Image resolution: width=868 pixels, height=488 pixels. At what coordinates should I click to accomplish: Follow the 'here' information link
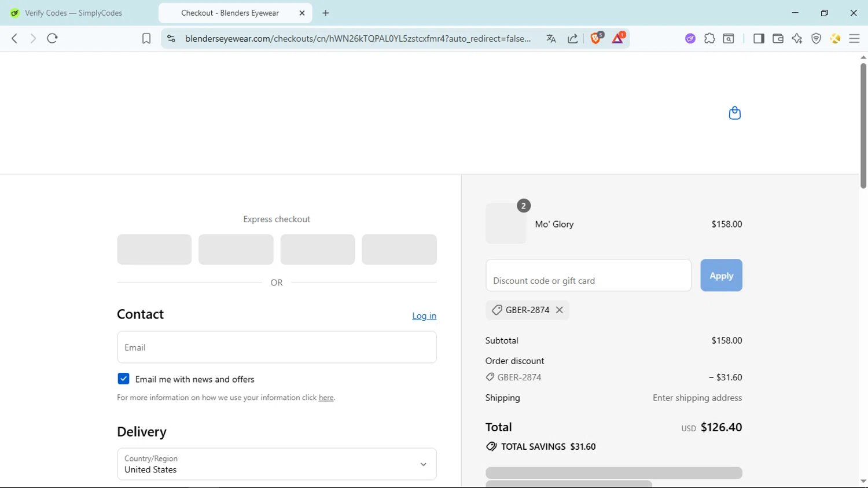click(x=326, y=398)
